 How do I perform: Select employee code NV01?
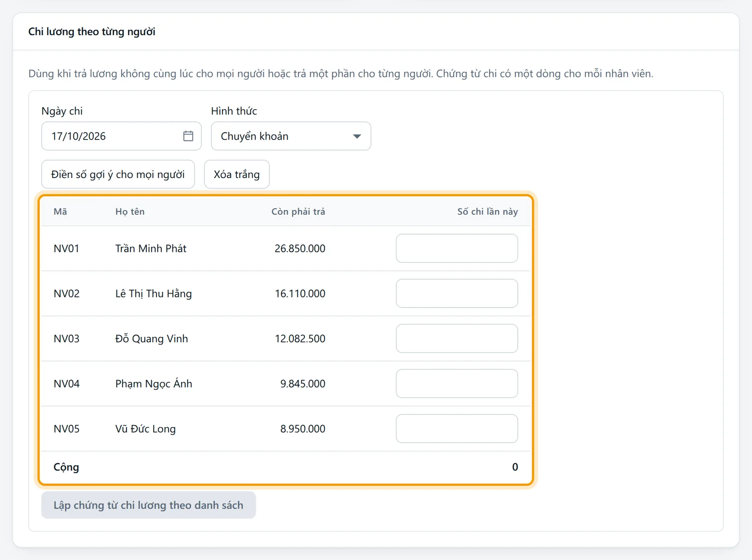tap(66, 249)
